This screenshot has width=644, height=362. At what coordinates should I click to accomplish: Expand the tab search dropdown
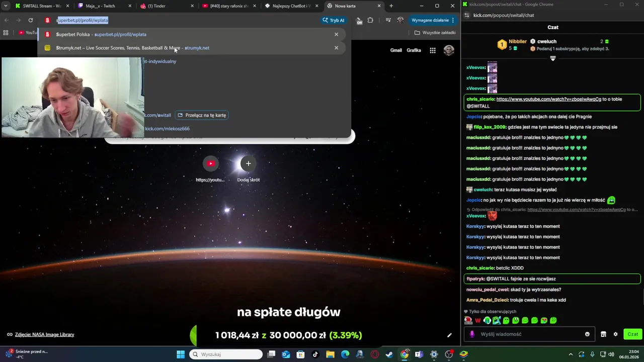point(6,6)
